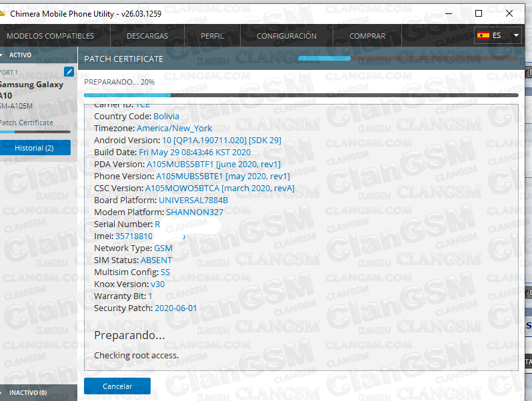This screenshot has width=532, height=401.
Task: Open the MODELOS COMPATIBLES menu
Action: (50, 35)
